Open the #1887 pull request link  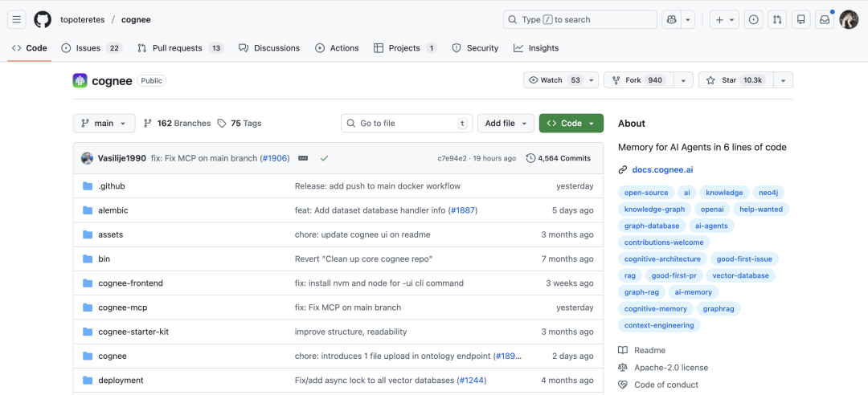tap(462, 210)
